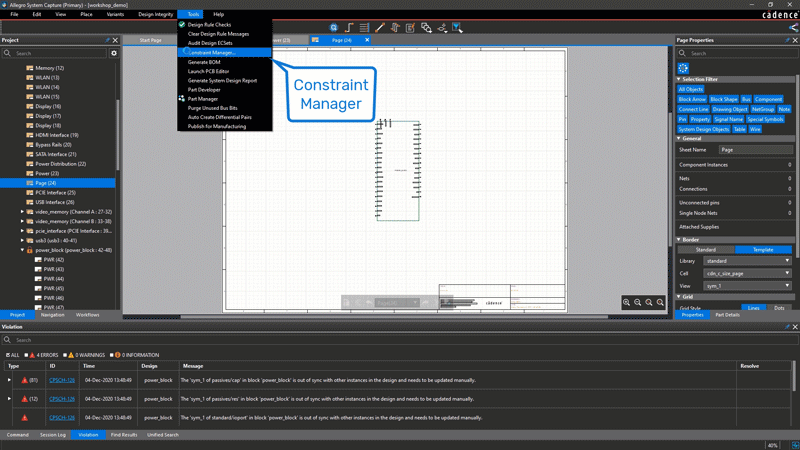
Task: Collapse the Selection Filter section
Action: coord(679,79)
